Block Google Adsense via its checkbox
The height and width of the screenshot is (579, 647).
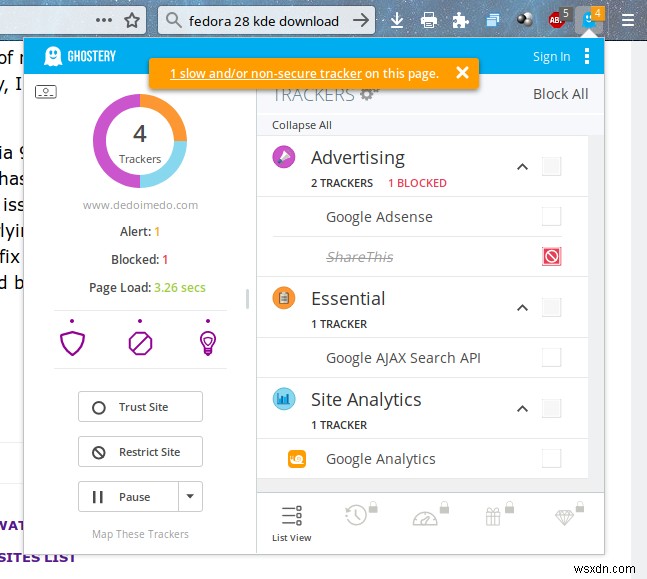[551, 216]
